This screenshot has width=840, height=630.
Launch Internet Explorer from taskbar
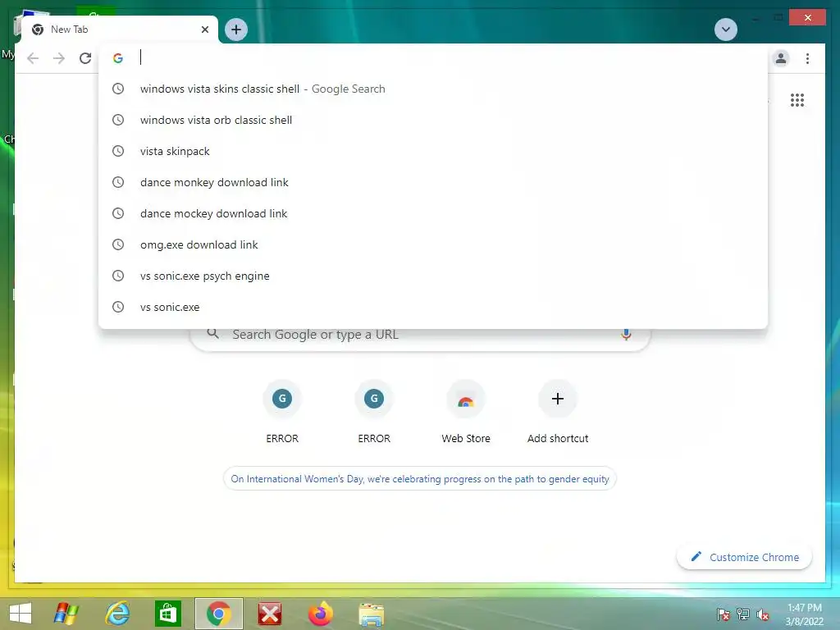(x=117, y=614)
